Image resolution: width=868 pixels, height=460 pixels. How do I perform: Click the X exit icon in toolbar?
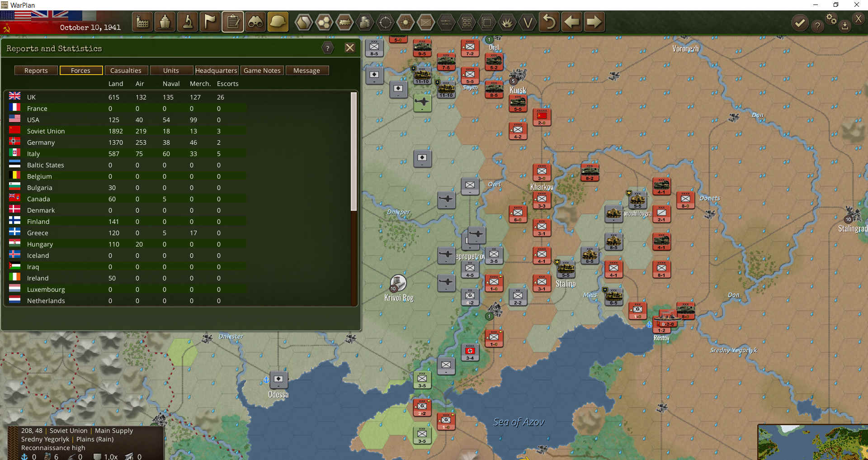coord(859,19)
